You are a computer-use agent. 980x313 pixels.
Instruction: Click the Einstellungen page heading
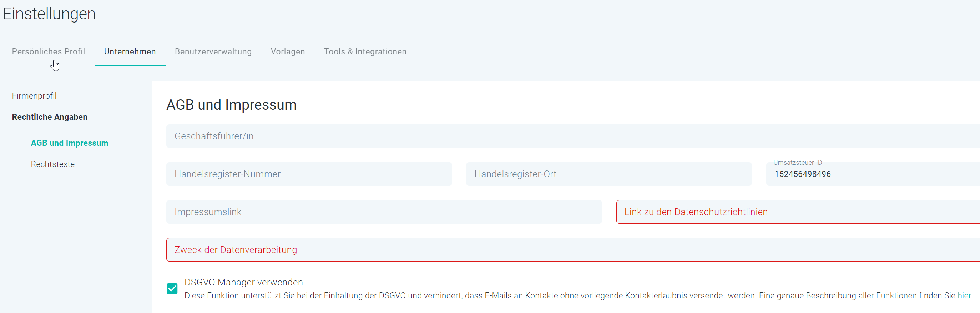point(49,14)
